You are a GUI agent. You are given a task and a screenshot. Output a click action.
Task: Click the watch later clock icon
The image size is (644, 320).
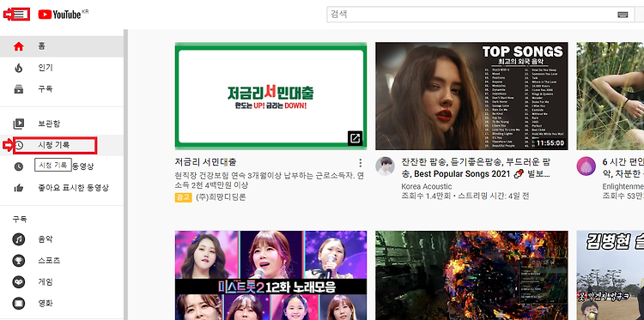(19, 166)
